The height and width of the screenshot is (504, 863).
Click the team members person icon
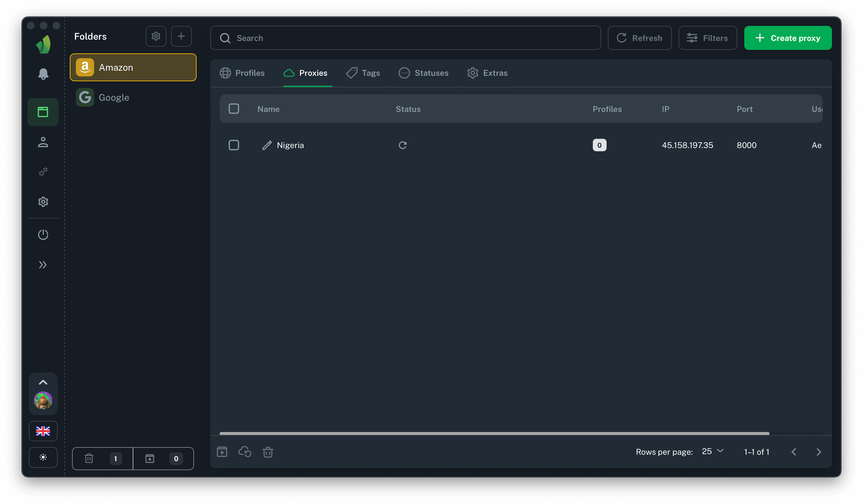click(x=43, y=142)
